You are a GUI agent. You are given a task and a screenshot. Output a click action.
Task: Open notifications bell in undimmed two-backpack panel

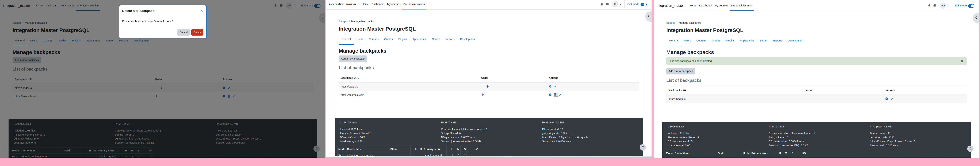pyautogui.click(x=602, y=4)
